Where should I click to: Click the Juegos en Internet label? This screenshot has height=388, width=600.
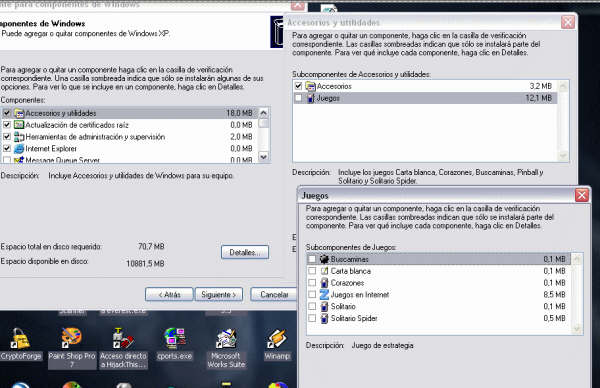[x=360, y=295]
